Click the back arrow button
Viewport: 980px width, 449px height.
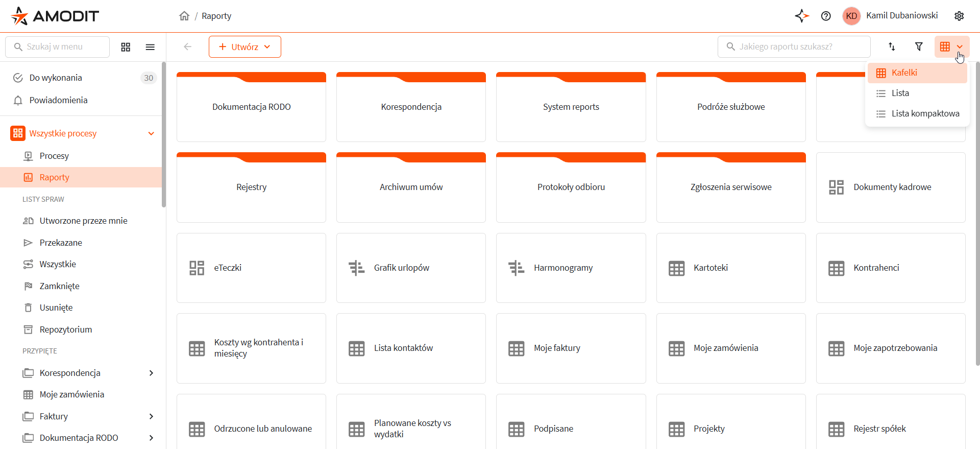point(187,46)
